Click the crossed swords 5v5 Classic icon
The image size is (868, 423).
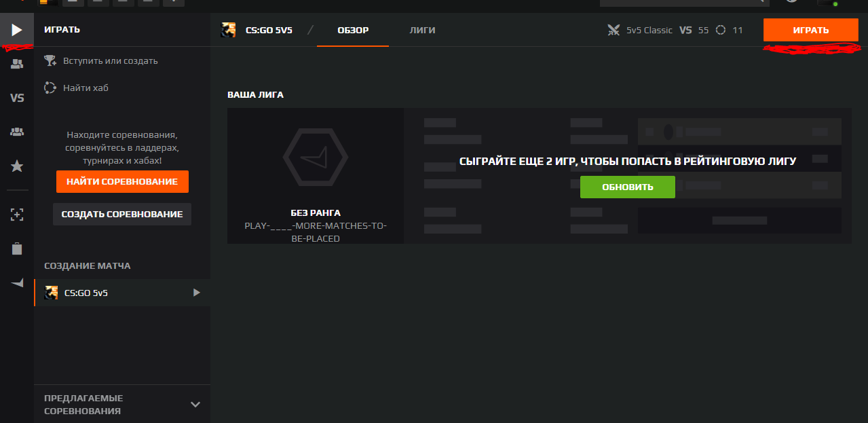pos(614,30)
